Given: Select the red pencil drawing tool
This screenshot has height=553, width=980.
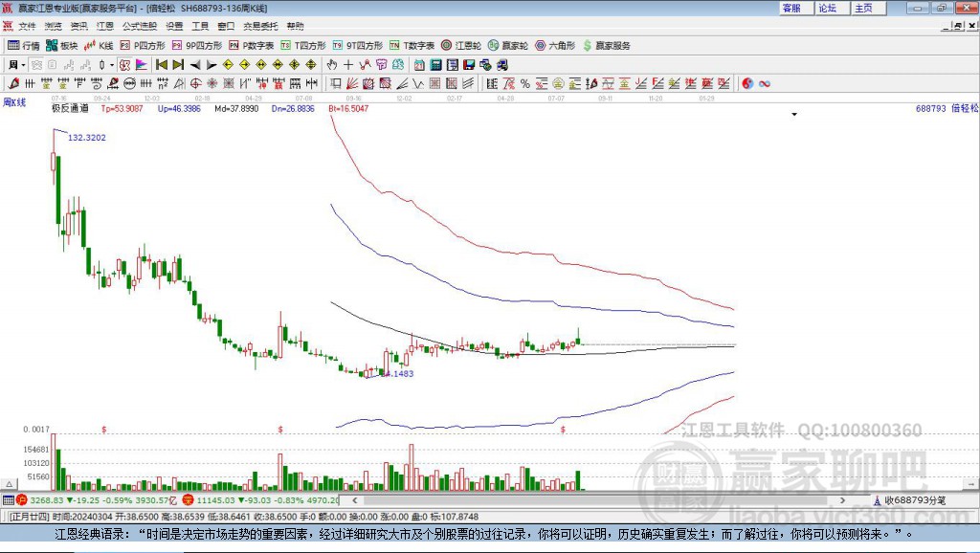Looking at the screenshot, I should pos(13,83).
